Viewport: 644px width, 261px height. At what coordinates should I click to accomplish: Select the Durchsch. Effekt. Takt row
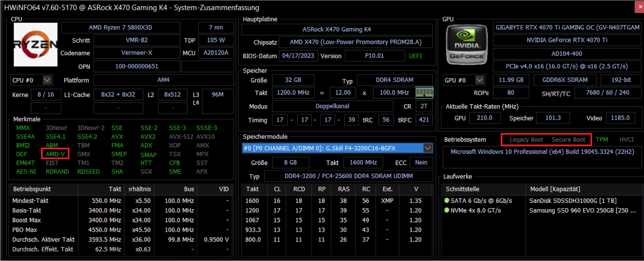click(x=121, y=249)
